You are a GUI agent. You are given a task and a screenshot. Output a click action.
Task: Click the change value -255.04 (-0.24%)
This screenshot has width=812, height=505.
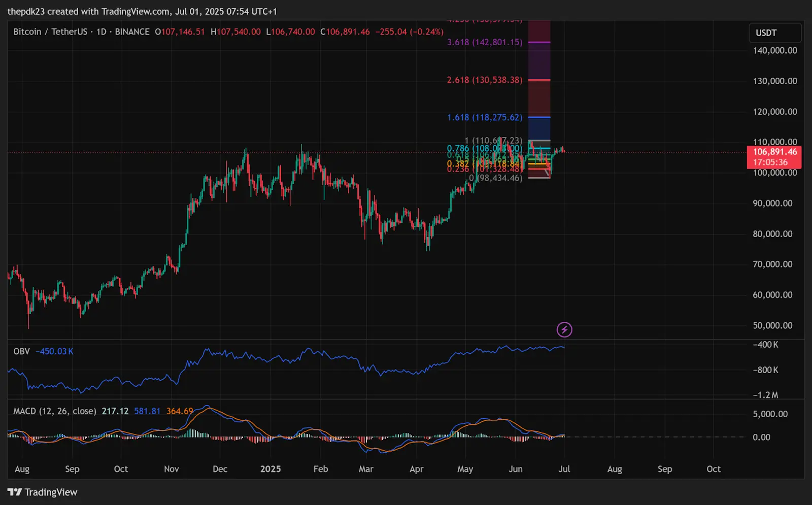pos(410,31)
